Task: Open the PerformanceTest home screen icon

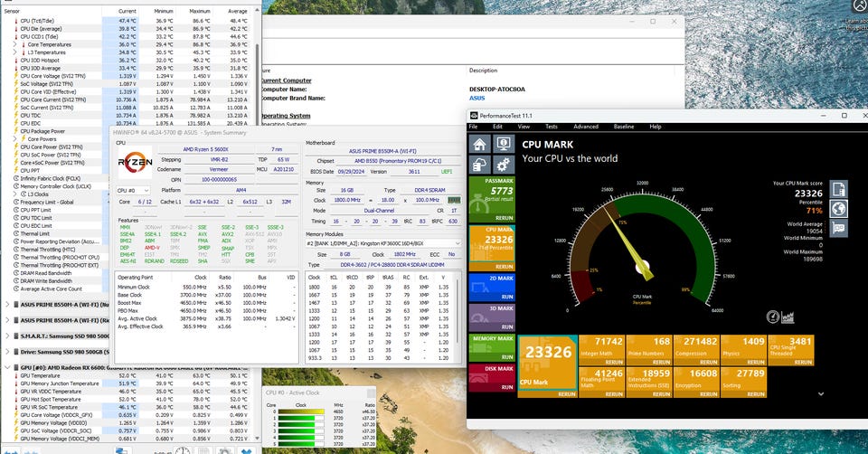Action: [x=479, y=144]
